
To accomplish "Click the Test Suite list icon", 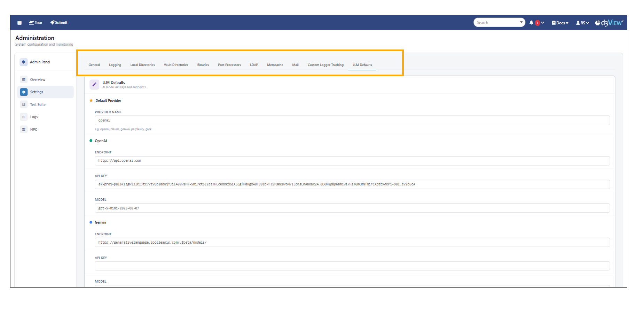I will tap(24, 105).
